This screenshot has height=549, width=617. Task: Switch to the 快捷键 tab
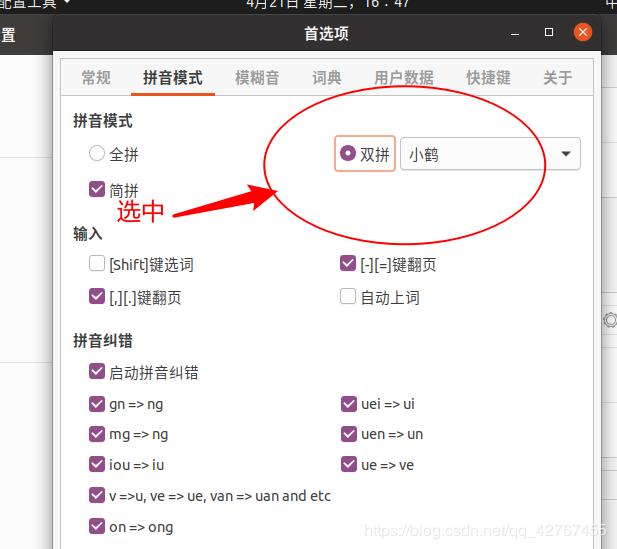(x=488, y=78)
